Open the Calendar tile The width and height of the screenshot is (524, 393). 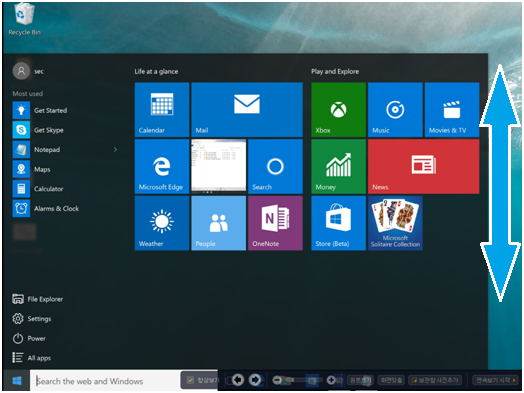click(162, 110)
